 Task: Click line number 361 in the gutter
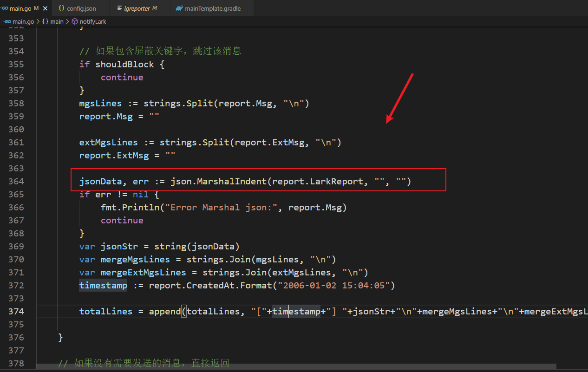point(16,142)
